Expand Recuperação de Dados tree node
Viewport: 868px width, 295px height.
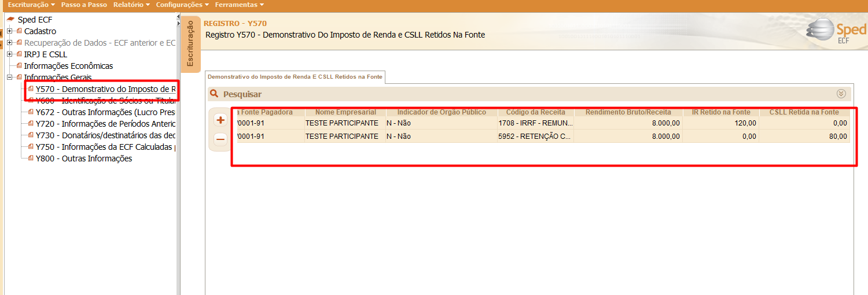(10, 43)
